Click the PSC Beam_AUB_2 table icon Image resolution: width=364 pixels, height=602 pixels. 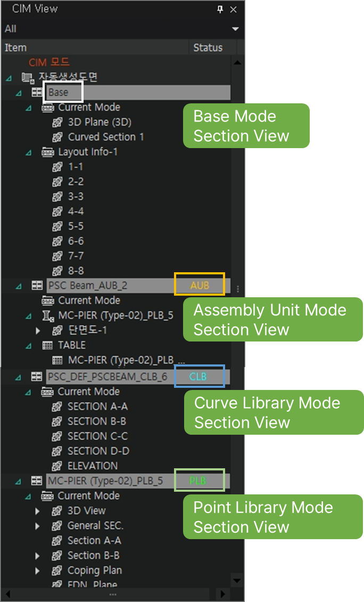pos(37,285)
